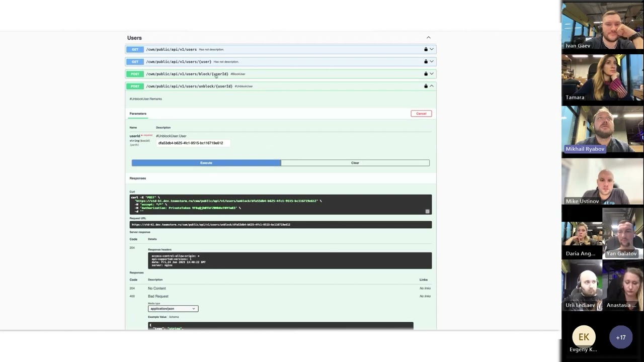Expand the POST users/block/{userId} endpoint chevron
This screenshot has width=644, height=362.
click(432, 74)
